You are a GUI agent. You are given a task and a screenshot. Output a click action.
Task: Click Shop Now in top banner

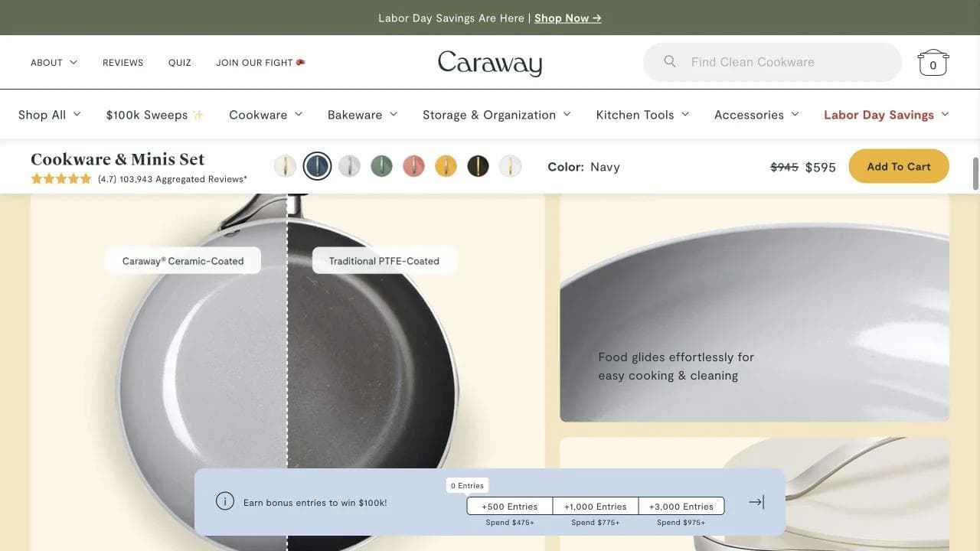567,18
